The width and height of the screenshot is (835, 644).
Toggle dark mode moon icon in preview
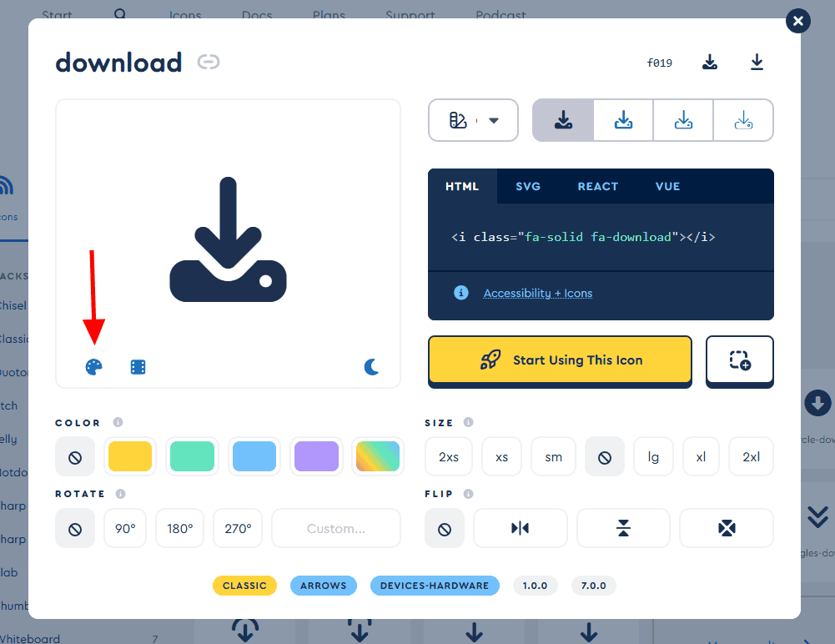[x=372, y=367]
